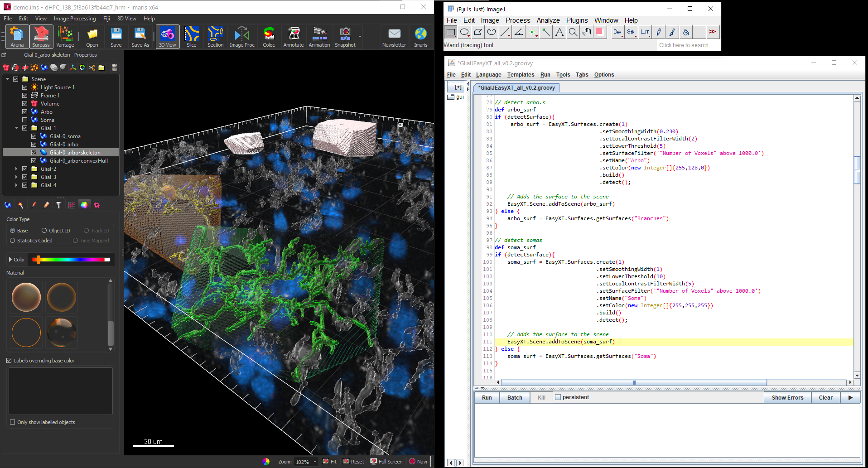Enable the Soma object checkbox
Image resolution: width=868 pixels, height=468 pixels.
coord(25,120)
